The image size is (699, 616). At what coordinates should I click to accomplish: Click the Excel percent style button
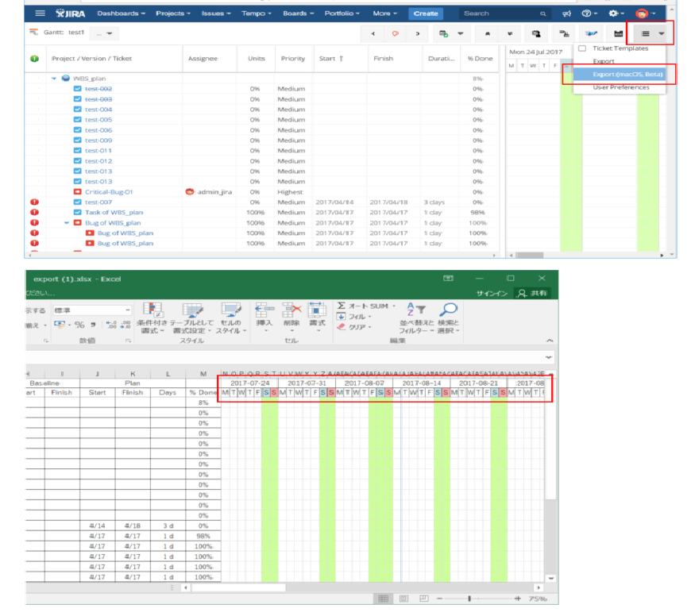[x=79, y=325]
